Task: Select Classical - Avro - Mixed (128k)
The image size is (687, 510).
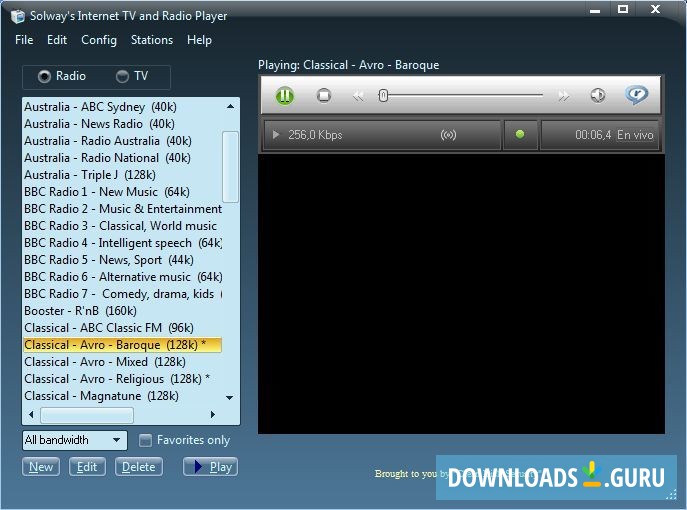Action: pyautogui.click(x=123, y=362)
